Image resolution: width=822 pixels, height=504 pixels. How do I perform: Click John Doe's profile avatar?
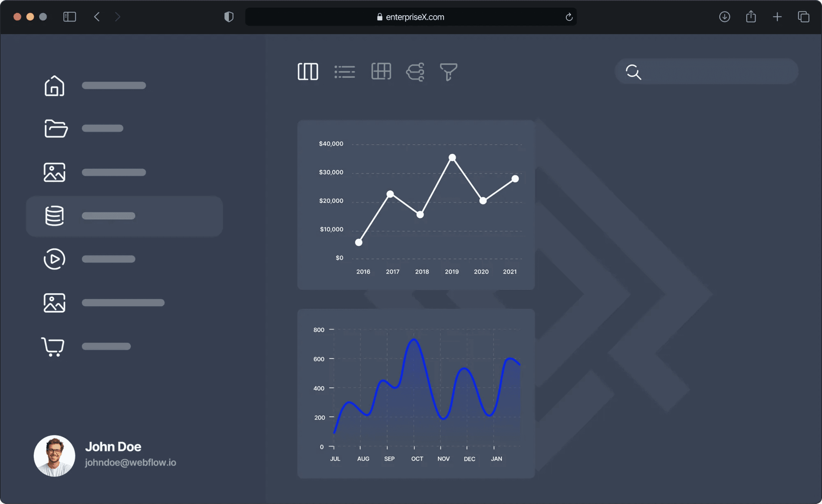(x=54, y=456)
